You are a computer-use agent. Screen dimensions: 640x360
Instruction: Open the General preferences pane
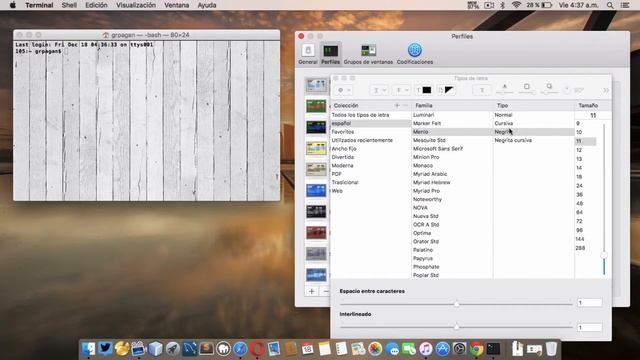tap(308, 54)
